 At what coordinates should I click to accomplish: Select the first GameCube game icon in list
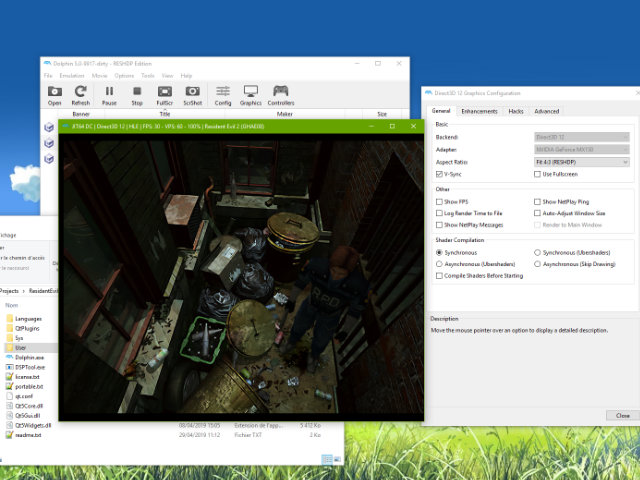pyautogui.click(x=49, y=127)
